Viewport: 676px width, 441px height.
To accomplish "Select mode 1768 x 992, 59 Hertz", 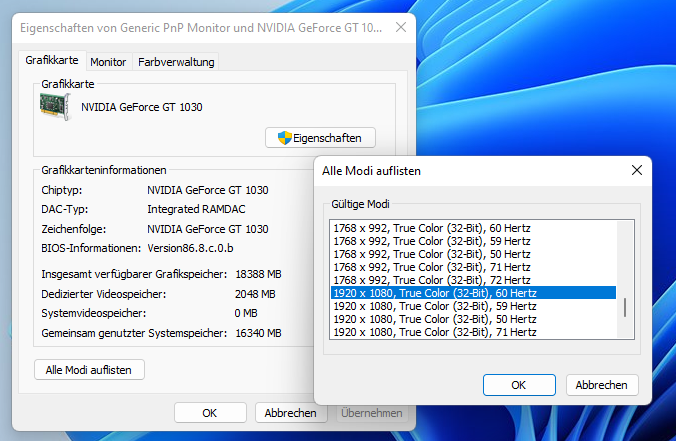I will click(473, 241).
